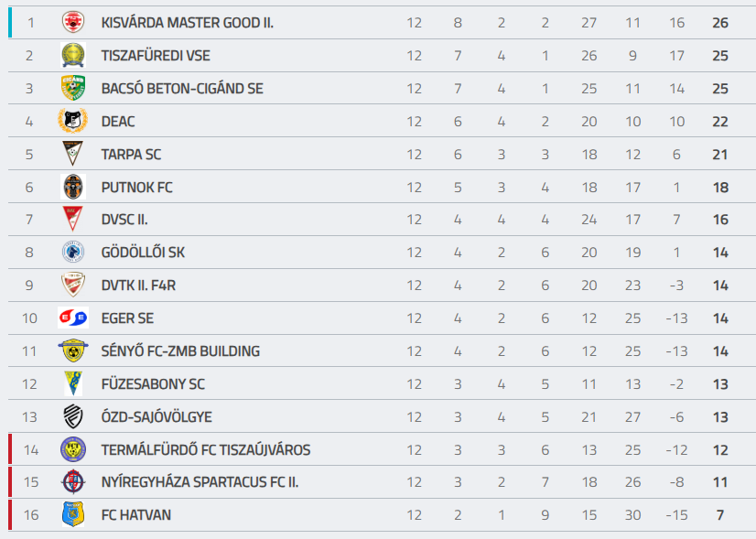Click the Kisvárda Master Good II. team crest
The height and width of the screenshot is (539, 756).
pyautogui.click(x=72, y=23)
